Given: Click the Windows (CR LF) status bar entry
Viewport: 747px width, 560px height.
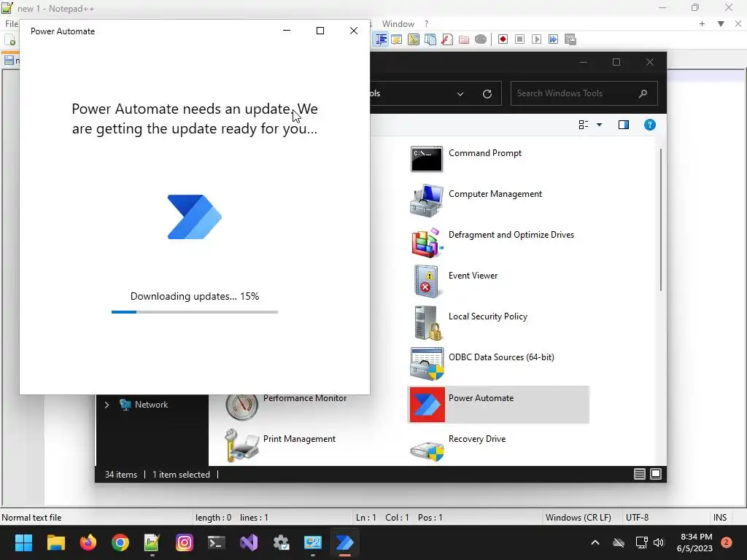Looking at the screenshot, I should click(578, 518).
